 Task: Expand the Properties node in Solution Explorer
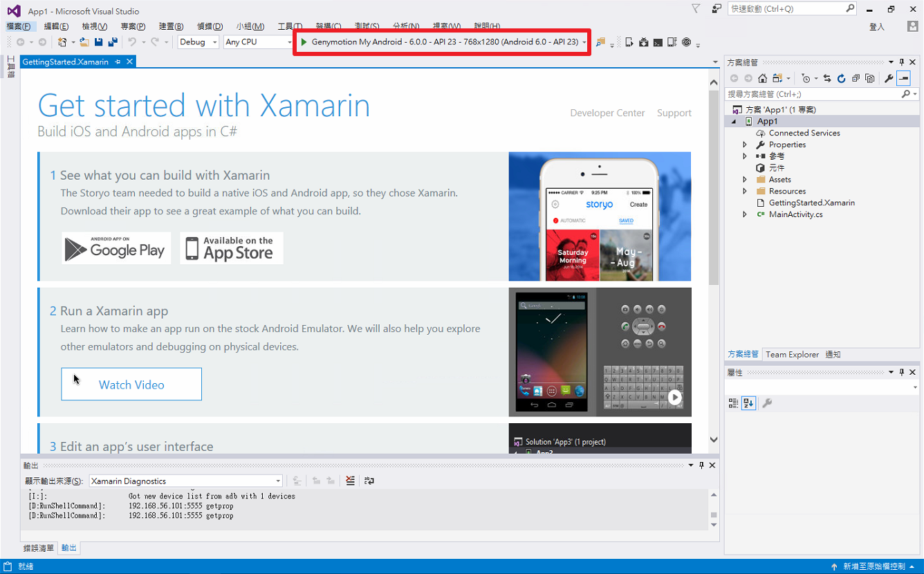click(x=745, y=145)
